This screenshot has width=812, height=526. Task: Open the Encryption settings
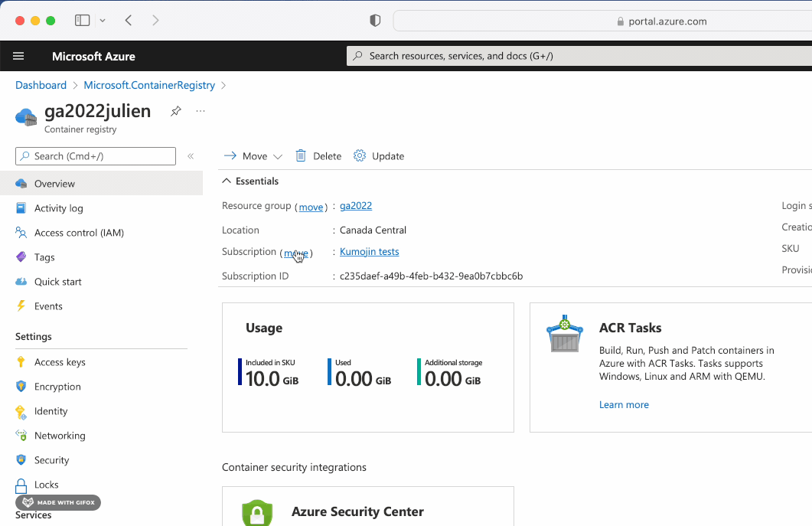click(57, 387)
